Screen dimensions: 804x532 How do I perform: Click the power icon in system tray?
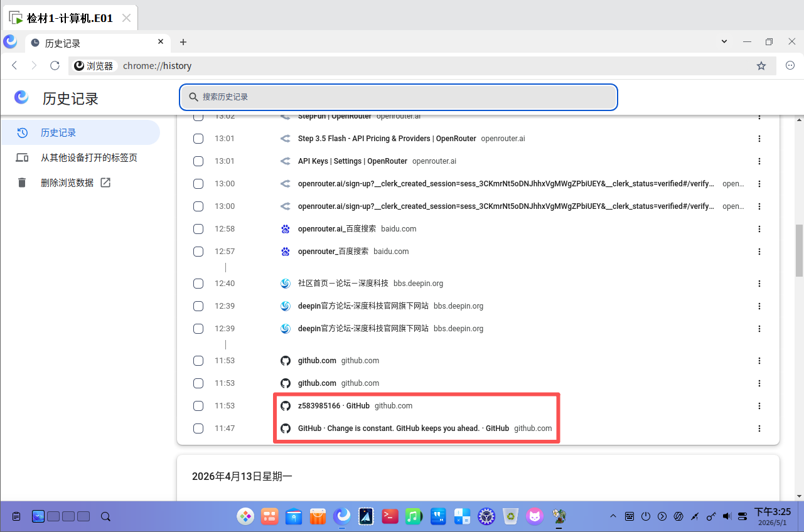(x=645, y=516)
